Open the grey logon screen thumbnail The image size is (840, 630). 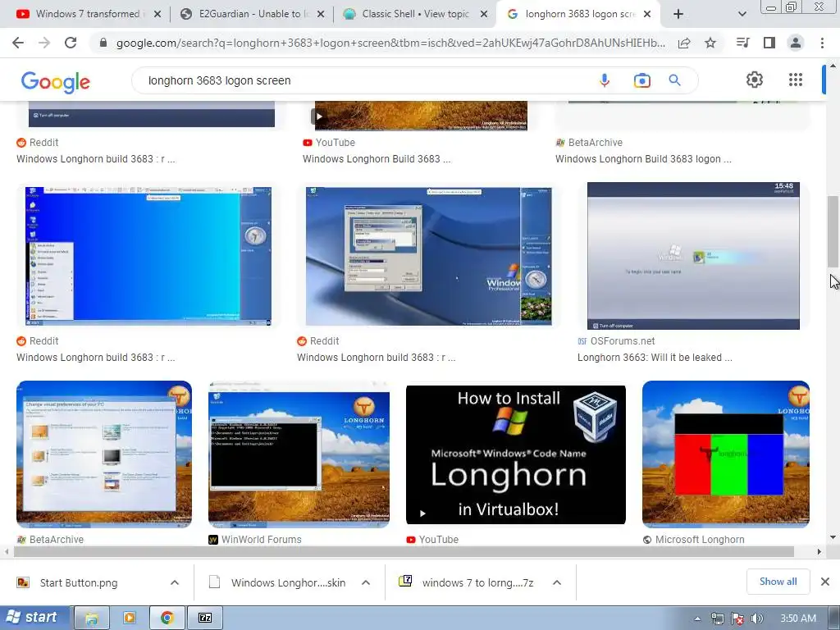(693, 256)
